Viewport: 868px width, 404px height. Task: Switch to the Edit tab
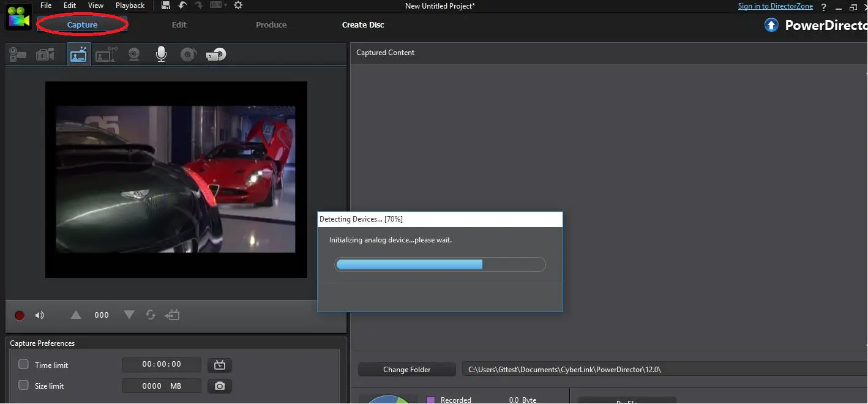(x=179, y=24)
